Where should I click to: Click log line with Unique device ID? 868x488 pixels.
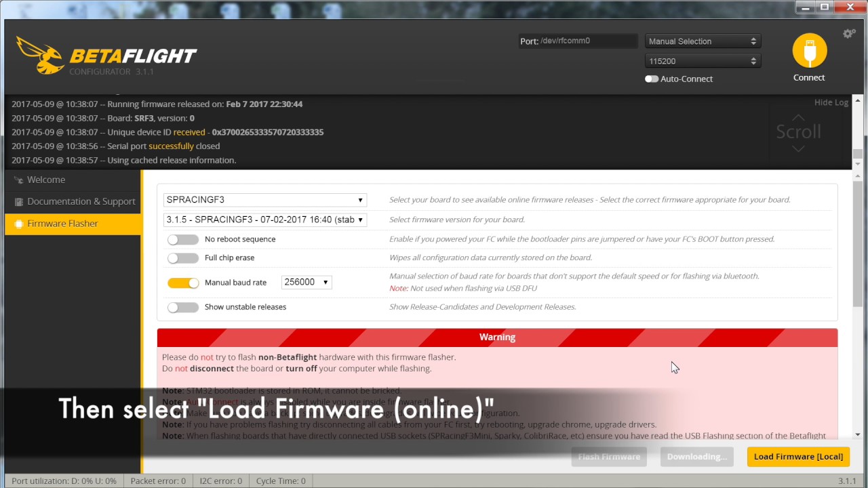pyautogui.click(x=167, y=132)
